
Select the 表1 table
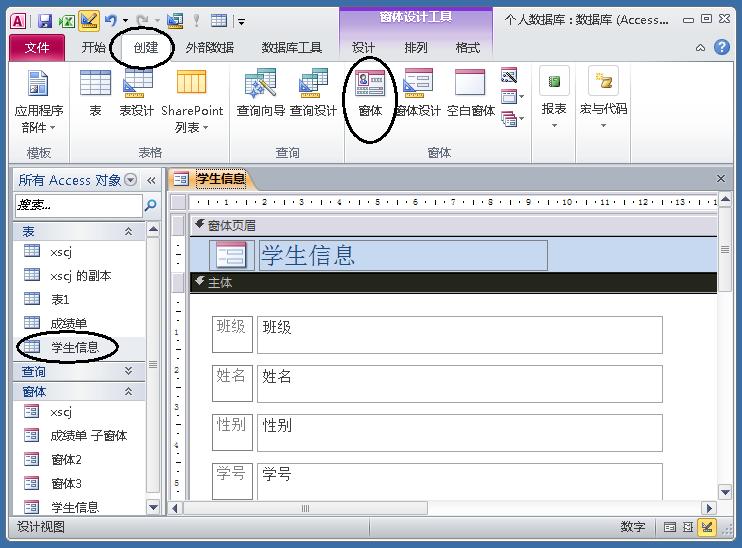pyautogui.click(x=79, y=300)
